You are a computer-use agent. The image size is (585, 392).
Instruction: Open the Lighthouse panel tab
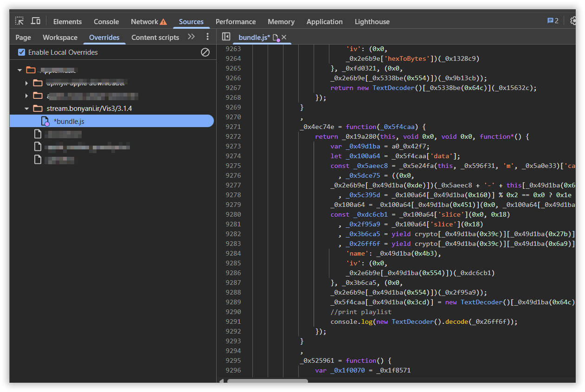coord(372,22)
